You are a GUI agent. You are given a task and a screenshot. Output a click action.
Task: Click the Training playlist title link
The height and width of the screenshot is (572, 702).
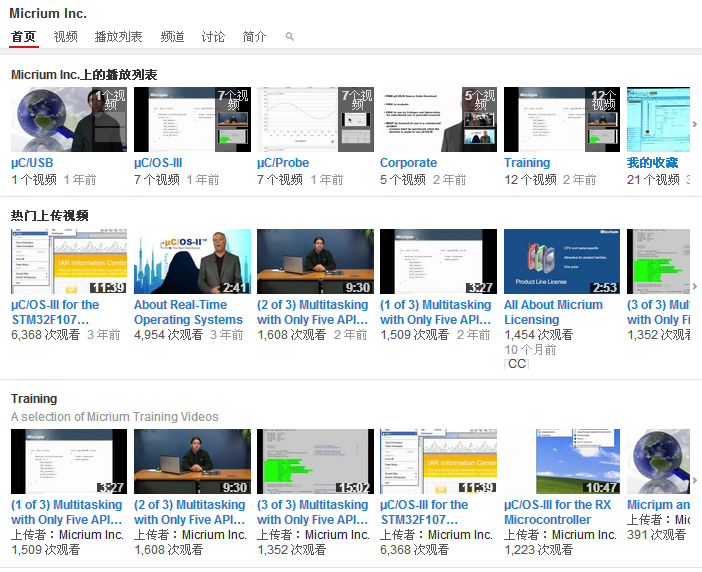(x=527, y=163)
